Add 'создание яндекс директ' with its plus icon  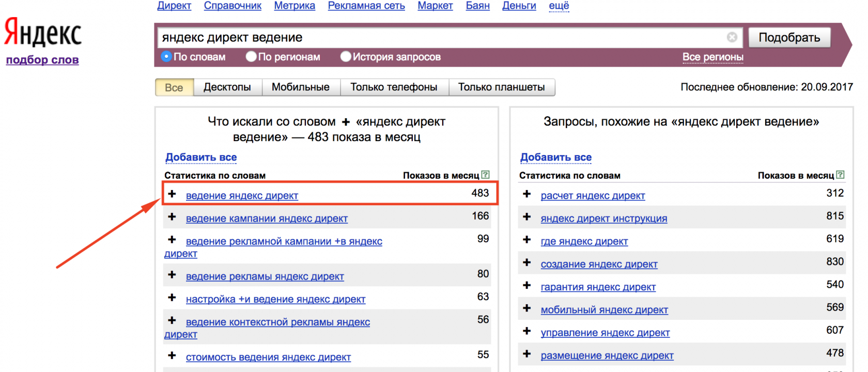click(527, 262)
